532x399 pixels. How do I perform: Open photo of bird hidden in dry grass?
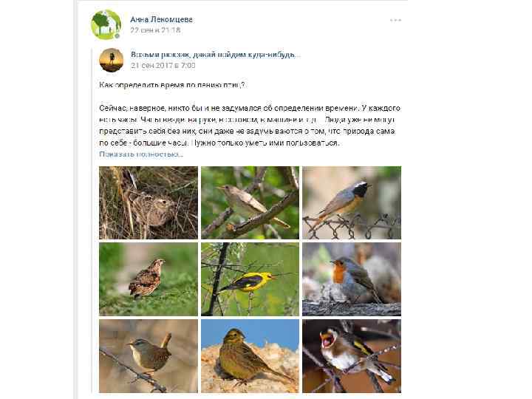point(149,202)
